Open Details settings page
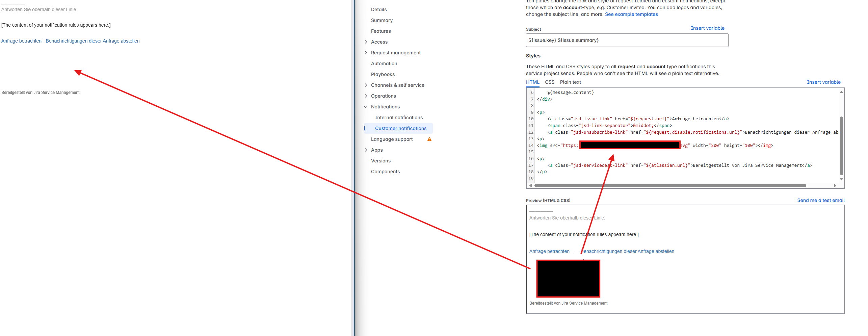Image resolution: width=868 pixels, height=336 pixels. pos(379,9)
